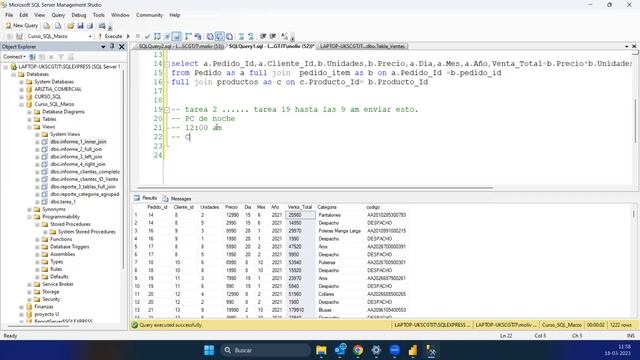Select the dbo.informe_2_full_join view
The image size is (640, 360).
point(76,149)
